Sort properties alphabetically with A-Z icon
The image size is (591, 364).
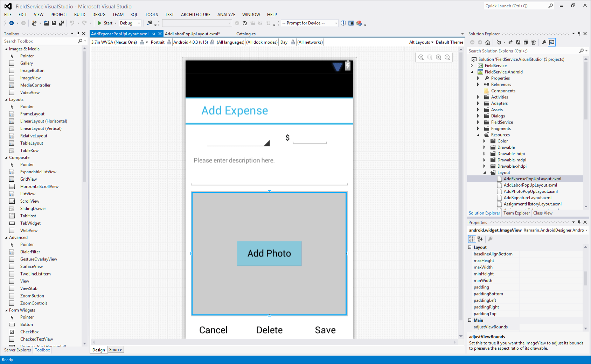pyautogui.click(x=480, y=239)
